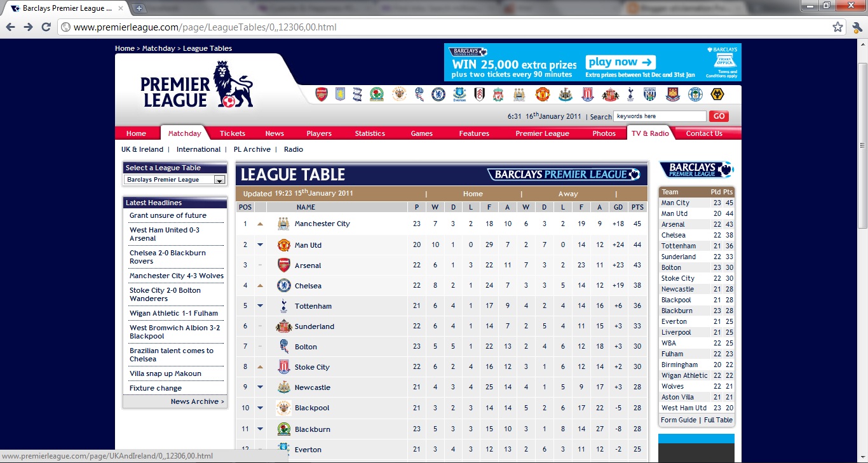Open the Aston Villa crest in the header strip
The height and width of the screenshot is (463, 868).
tap(341, 95)
